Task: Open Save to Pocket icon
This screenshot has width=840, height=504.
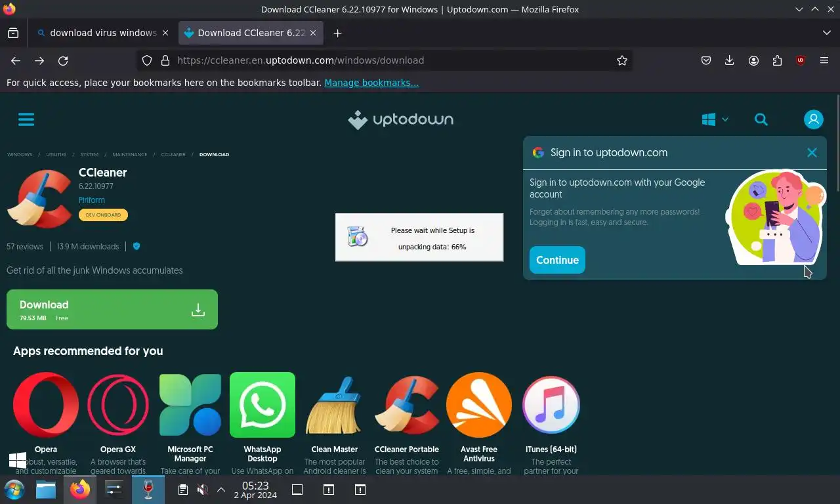Action: click(706, 60)
